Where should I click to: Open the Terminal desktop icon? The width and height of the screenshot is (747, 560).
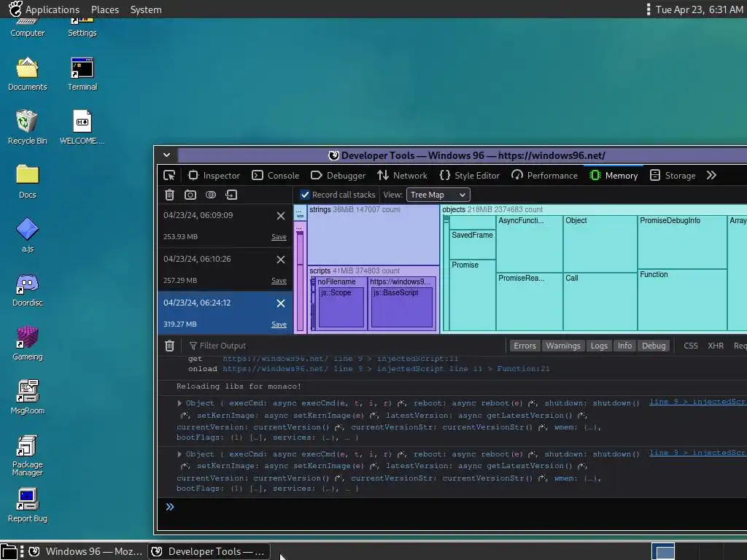point(82,74)
